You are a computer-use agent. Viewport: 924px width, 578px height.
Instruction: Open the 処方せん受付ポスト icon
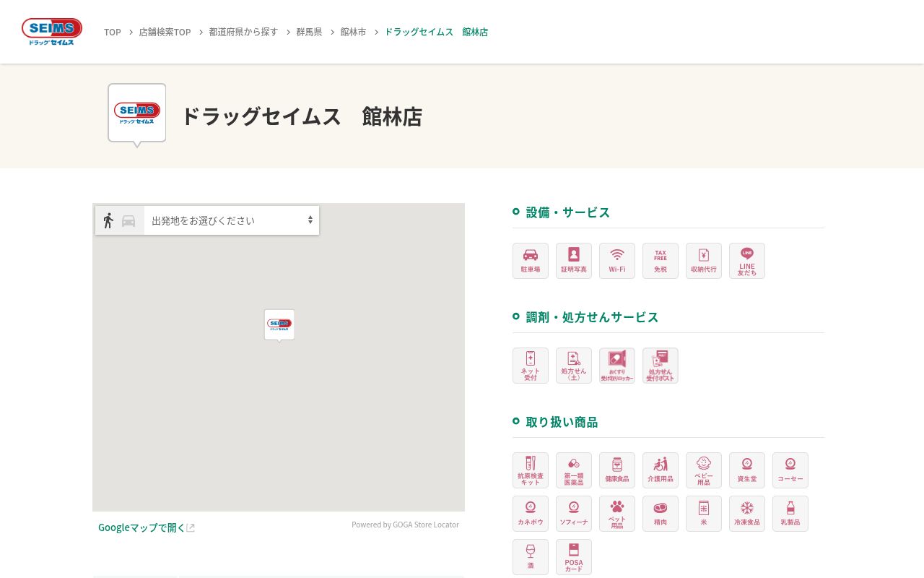click(x=661, y=366)
